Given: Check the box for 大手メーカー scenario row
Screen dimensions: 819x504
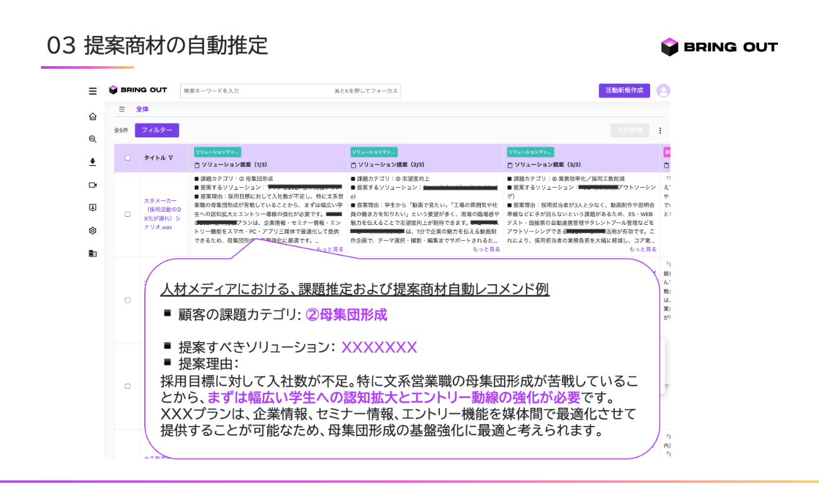Looking at the screenshot, I should pos(127,214).
